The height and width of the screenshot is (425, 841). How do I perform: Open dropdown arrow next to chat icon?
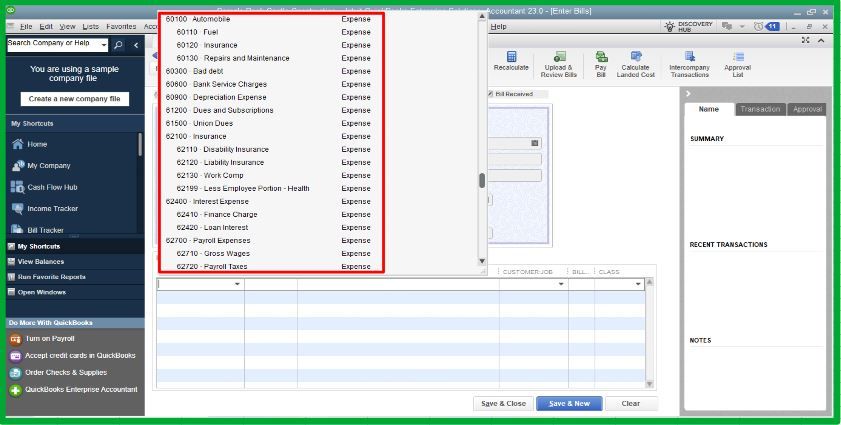coord(742,26)
